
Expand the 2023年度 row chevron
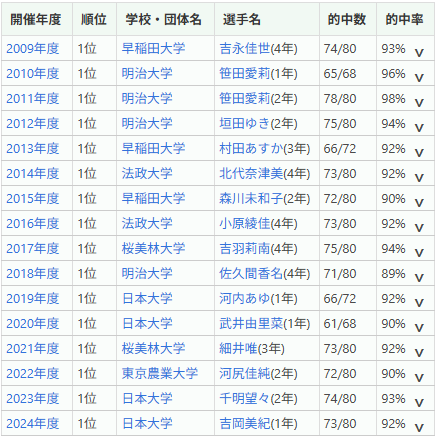click(x=419, y=403)
